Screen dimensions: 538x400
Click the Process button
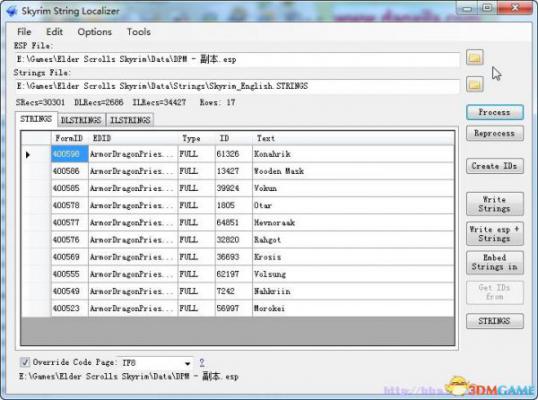[494, 112]
